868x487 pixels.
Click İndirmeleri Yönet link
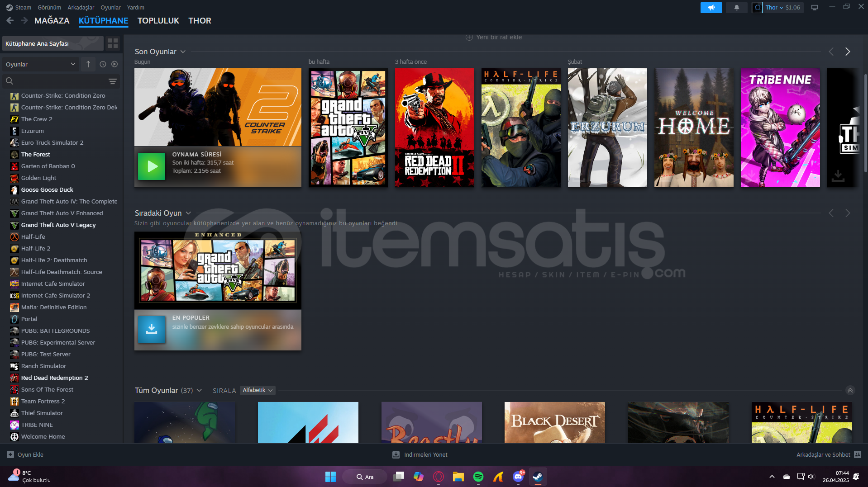(426, 454)
